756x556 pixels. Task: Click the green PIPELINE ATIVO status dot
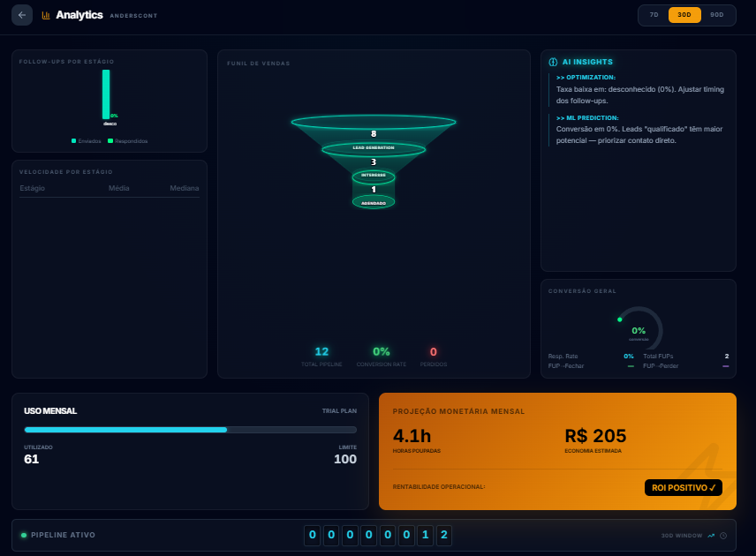26,535
